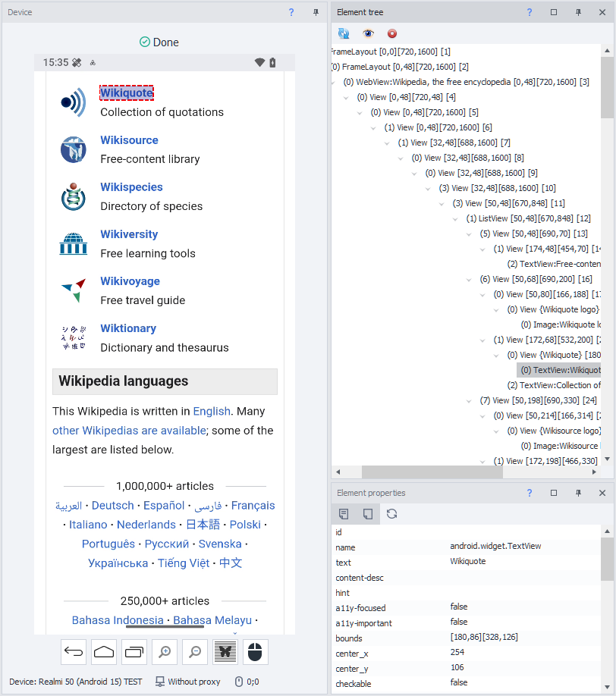Collapse the View {Wikisource logo} node
This screenshot has width=616, height=696.
click(497, 431)
